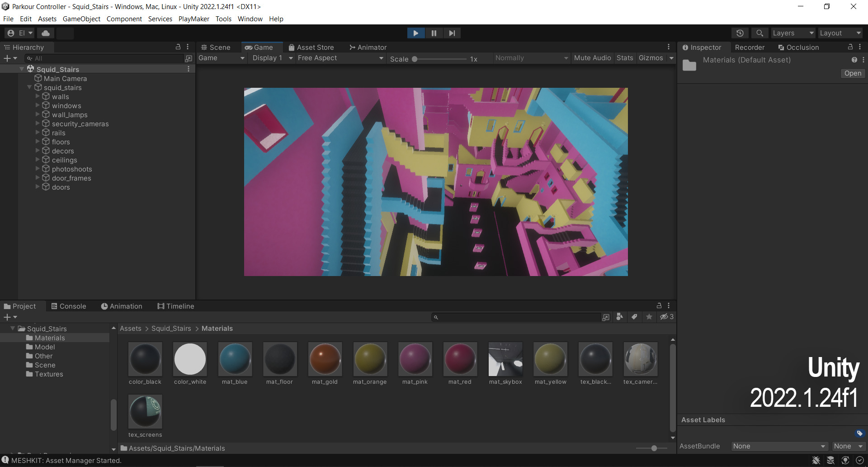Screen dimensions: 868x467
Task: Switch to the Animation tab
Action: 122,306
